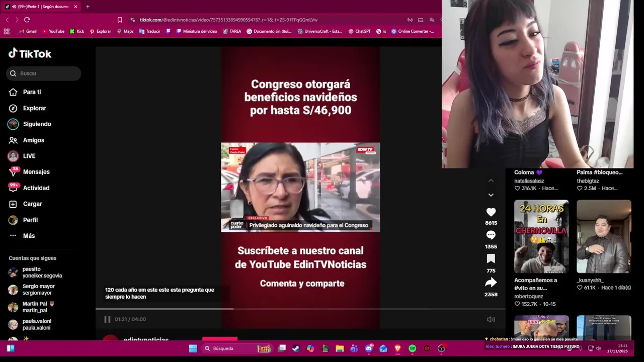Open Miniatura del vídeo bookmark
644x362 pixels.
[x=197, y=31]
